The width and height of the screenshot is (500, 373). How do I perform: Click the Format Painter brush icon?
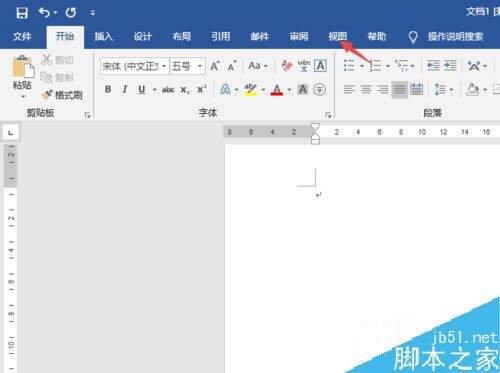[x=47, y=95]
